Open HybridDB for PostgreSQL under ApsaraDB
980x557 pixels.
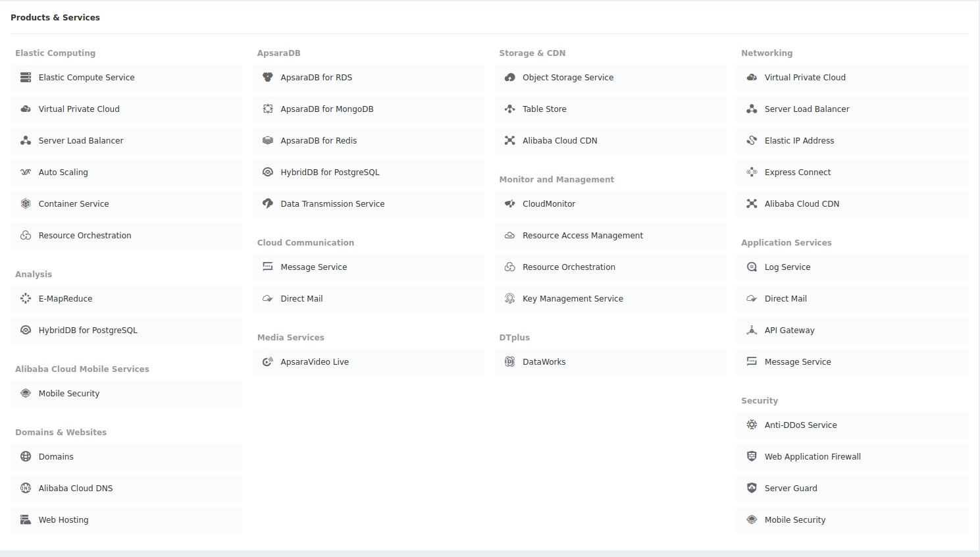[x=369, y=172]
